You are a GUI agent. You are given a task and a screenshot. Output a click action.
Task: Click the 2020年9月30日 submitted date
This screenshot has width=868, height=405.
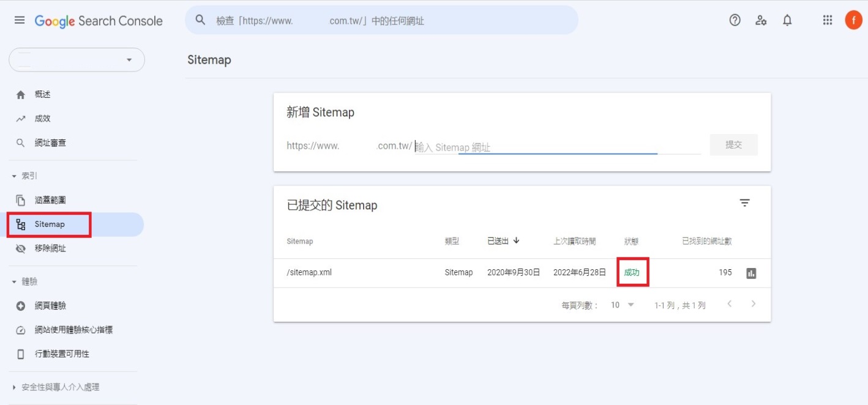point(514,273)
